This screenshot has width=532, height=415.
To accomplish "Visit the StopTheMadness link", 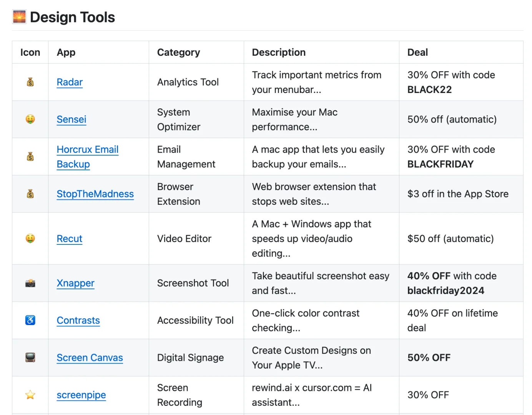I will [95, 194].
